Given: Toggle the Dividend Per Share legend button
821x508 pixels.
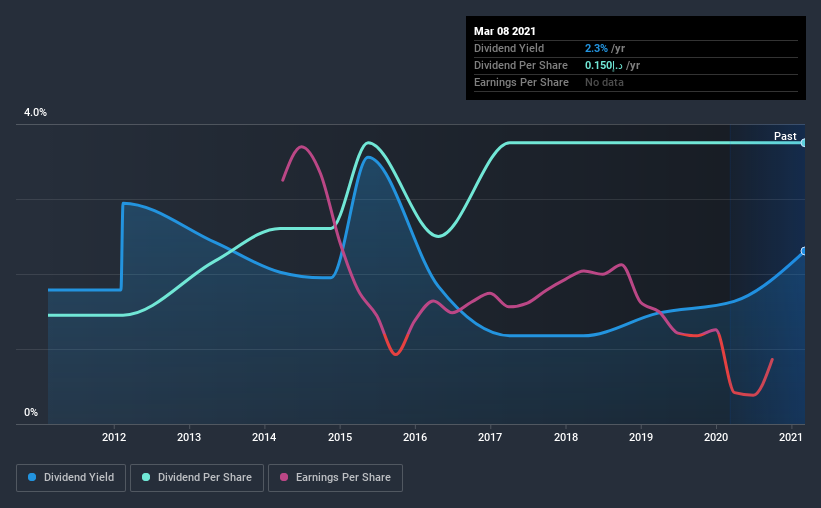Looking at the screenshot, I should point(197,478).
